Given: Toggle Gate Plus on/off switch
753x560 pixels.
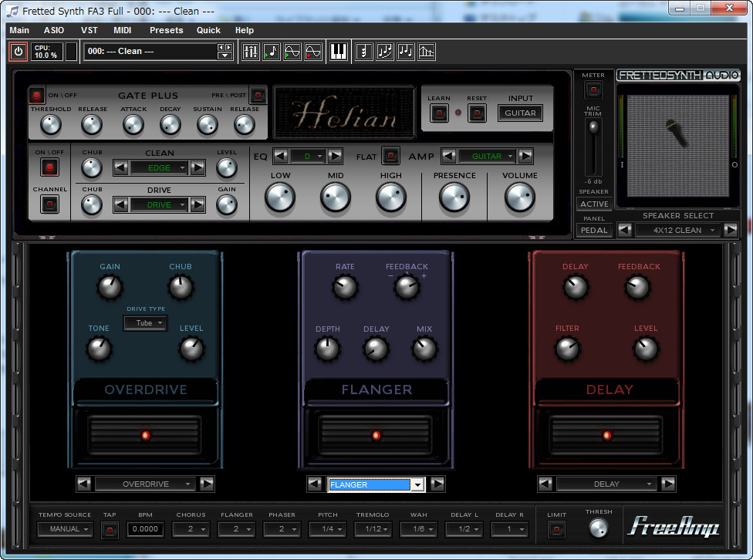Looking at the screenshot, I should [x=36, y=95].
